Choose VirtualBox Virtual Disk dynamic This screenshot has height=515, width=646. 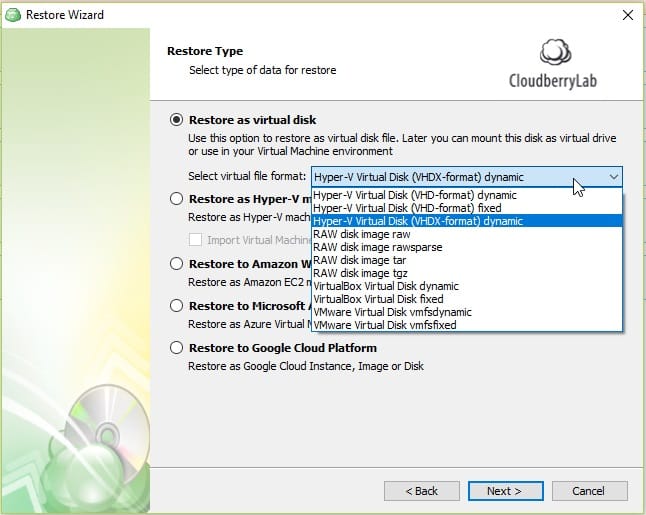click(467, 286)
